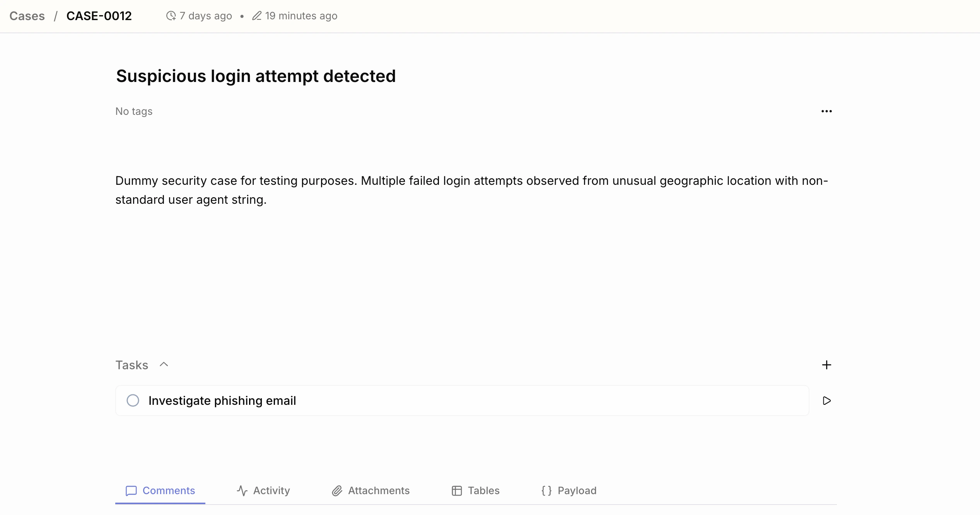Run the Investigate phishing email task
980x515 pixels.
(x=827, y=401)
